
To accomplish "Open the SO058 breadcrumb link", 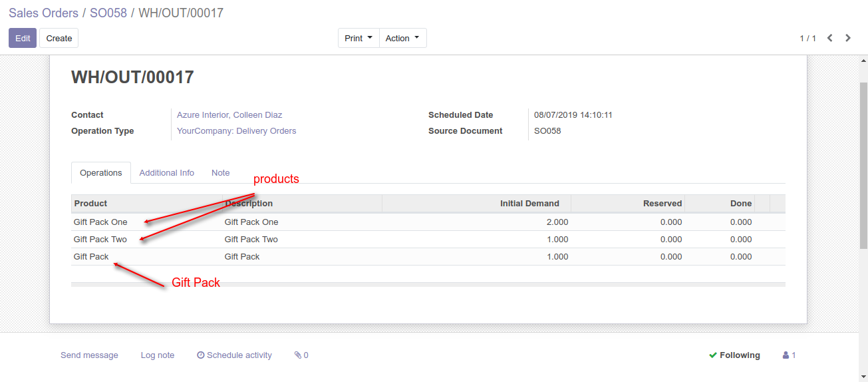I will pyautogui.click(x=108, y=13).
